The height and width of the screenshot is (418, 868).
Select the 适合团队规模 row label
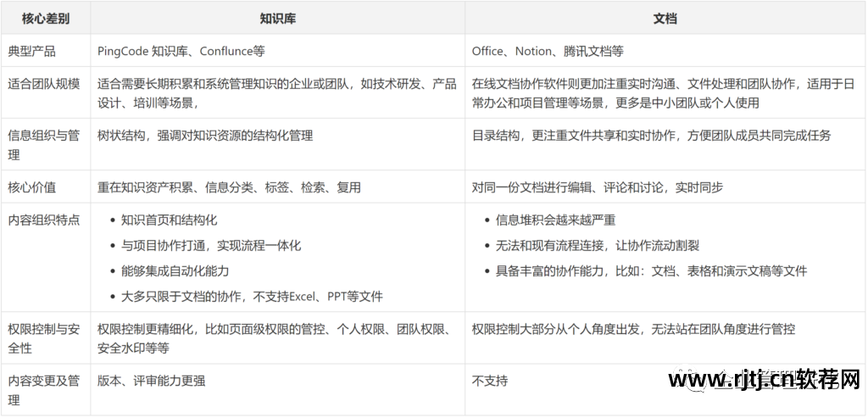(44, 84)
